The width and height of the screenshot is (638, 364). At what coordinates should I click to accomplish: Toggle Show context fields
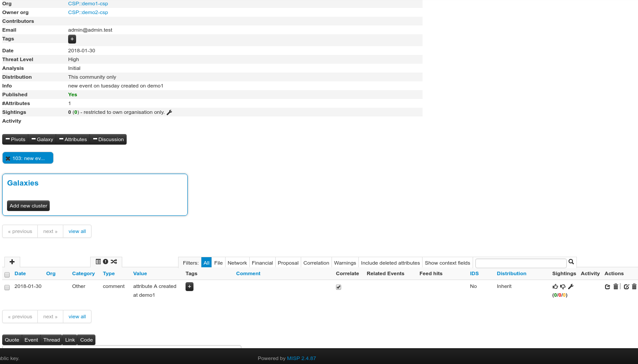(448, 262)
